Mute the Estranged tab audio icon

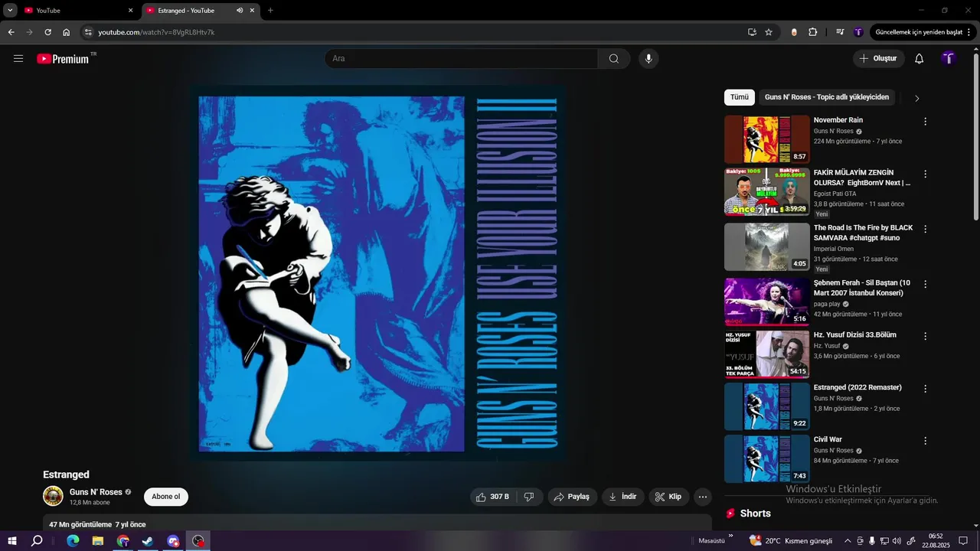coord(240,11)
